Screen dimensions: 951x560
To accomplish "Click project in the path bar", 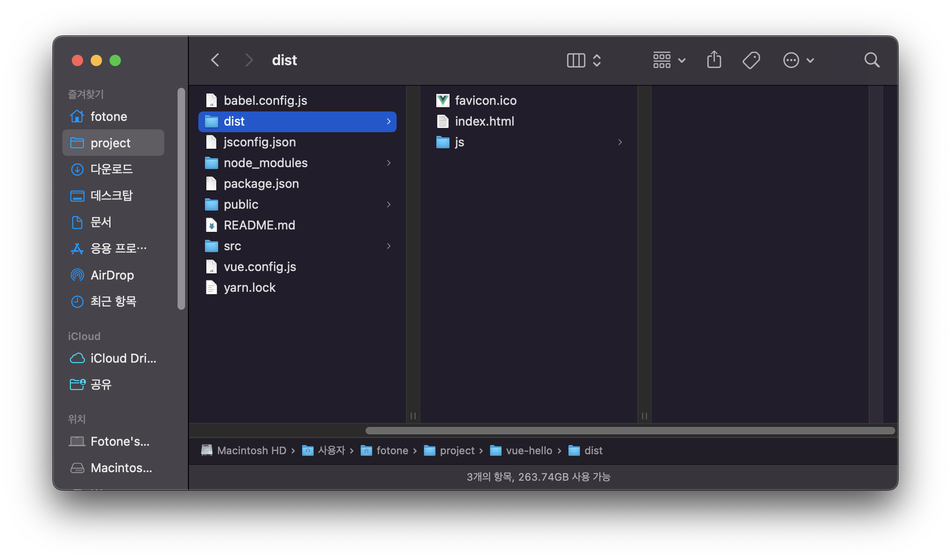I will [x=449, y=450].
